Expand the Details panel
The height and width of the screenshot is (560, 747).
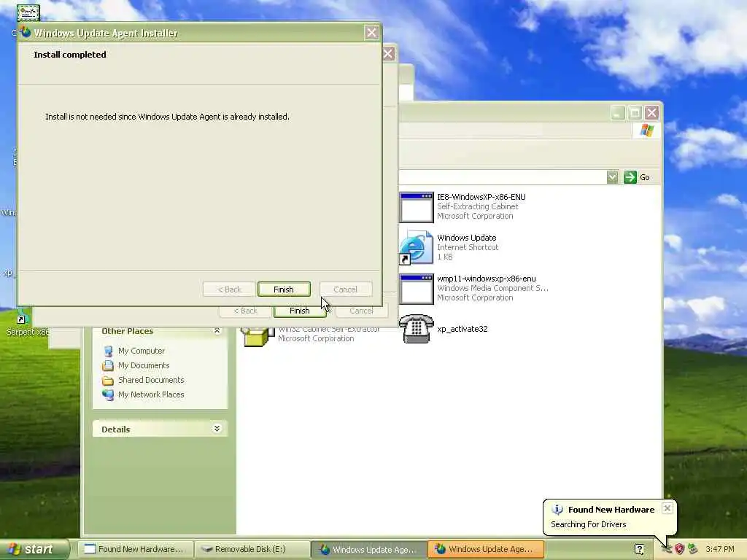(217, 429)
